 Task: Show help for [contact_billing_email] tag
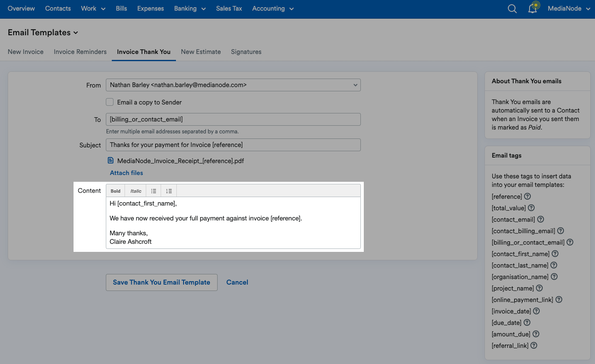point(561,231)
